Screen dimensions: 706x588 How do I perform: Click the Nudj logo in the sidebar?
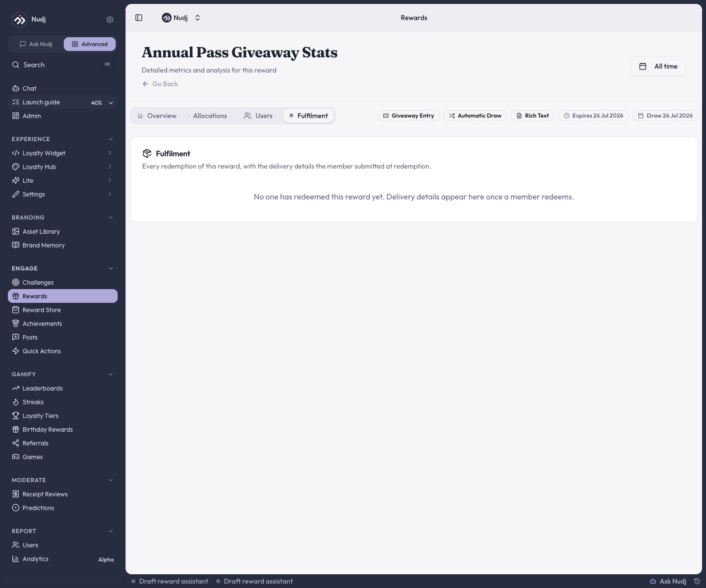point(20,20)
